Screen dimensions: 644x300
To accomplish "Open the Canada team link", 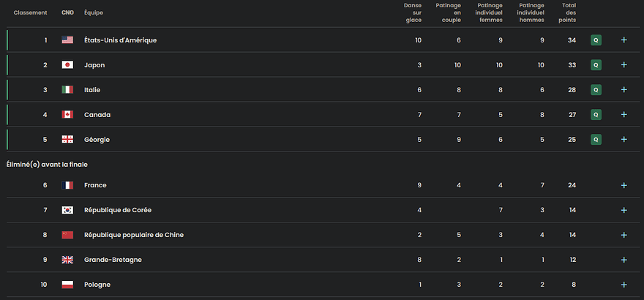I will 97,115.
